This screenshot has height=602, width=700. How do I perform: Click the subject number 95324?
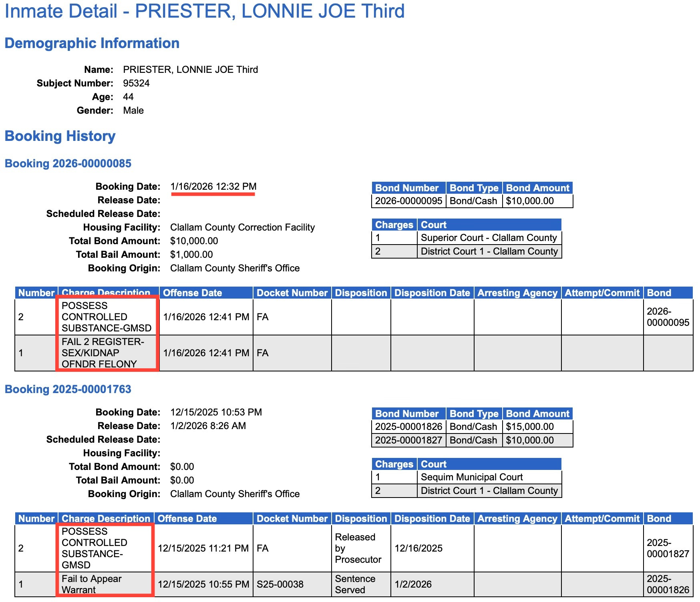coord(136,83)
